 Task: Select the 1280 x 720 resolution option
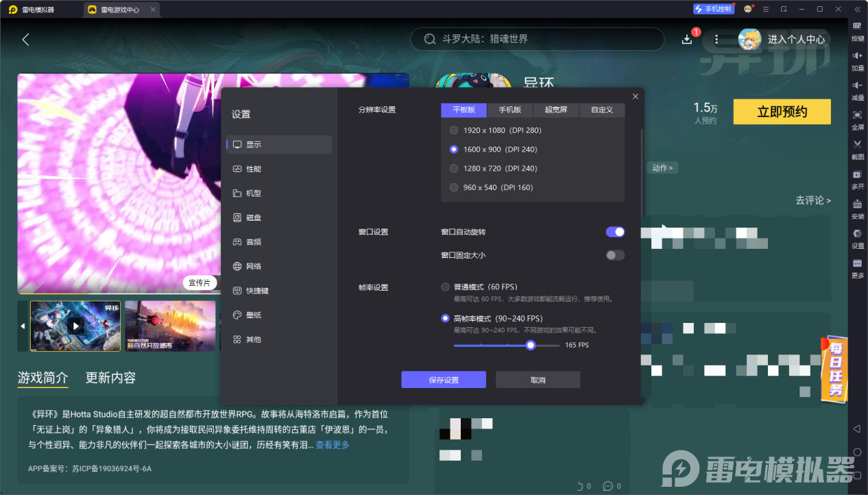[x=453, y=168]
